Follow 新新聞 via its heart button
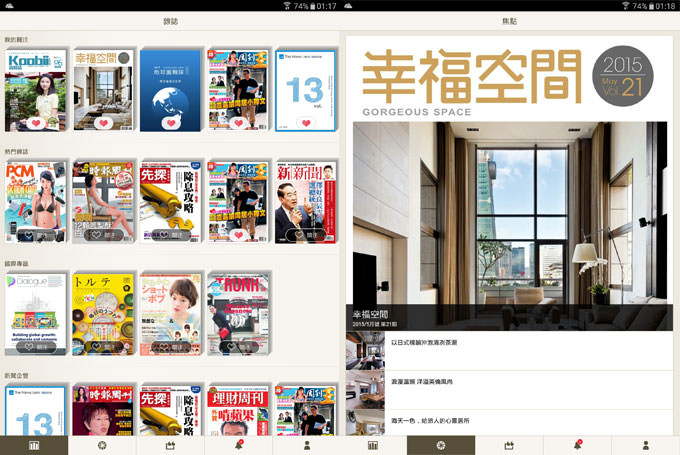 (306, 235)
